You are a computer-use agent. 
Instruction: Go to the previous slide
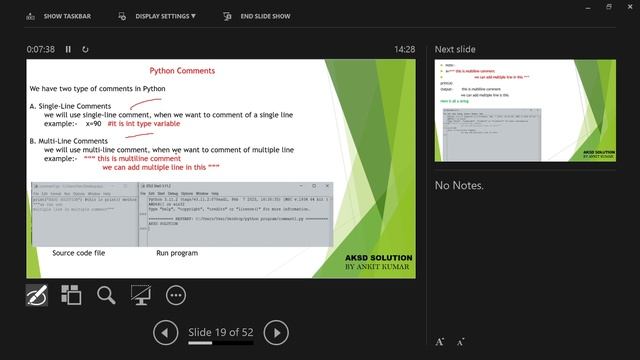[165, 333]
